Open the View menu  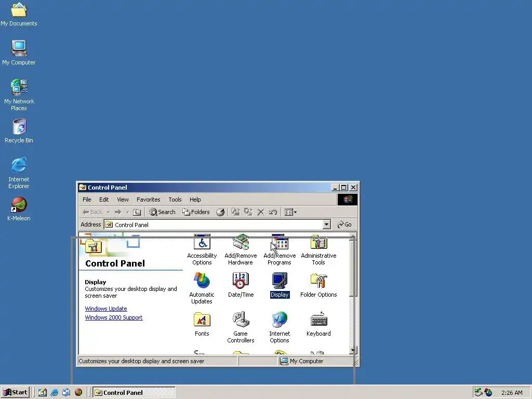pos(123,199)
